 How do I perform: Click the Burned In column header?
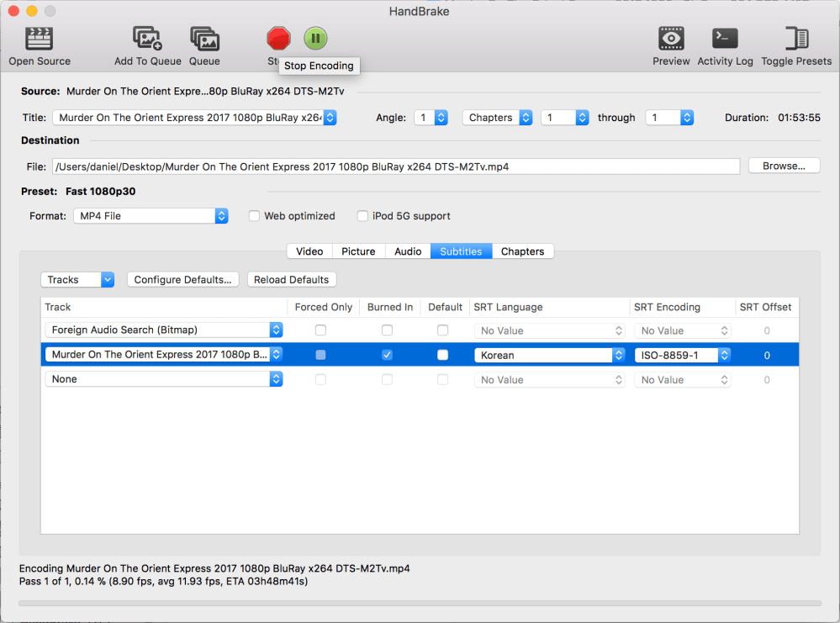coord(390,307)
